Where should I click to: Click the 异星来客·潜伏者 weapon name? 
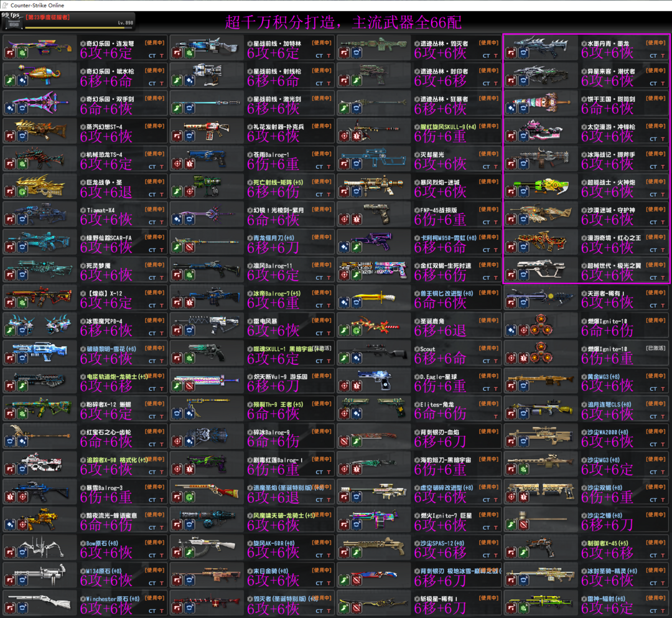(x=611, y=72)
